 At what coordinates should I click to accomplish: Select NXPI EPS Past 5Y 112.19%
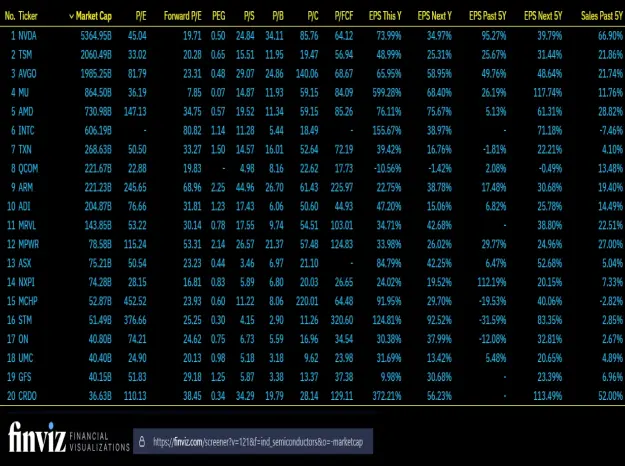point(492,282)
